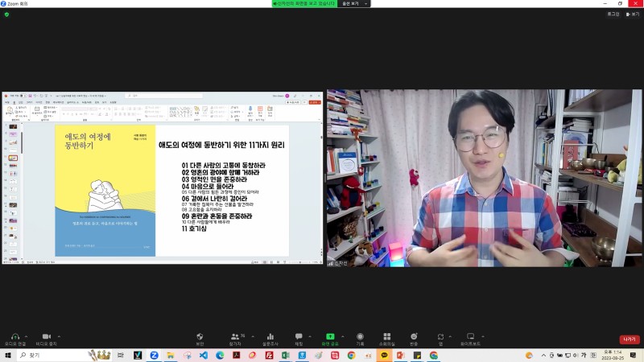Click the green share screen button
644x362 pixels.
(x=329, y=336)
